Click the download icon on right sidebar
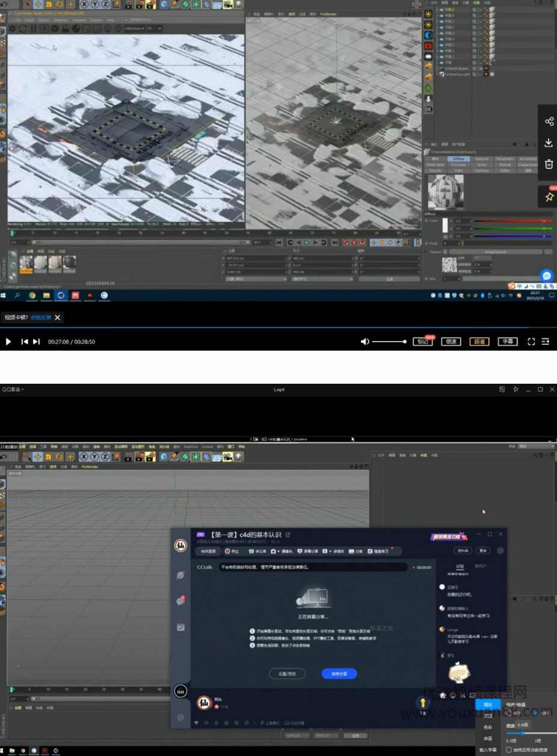 tap(549, 143)
